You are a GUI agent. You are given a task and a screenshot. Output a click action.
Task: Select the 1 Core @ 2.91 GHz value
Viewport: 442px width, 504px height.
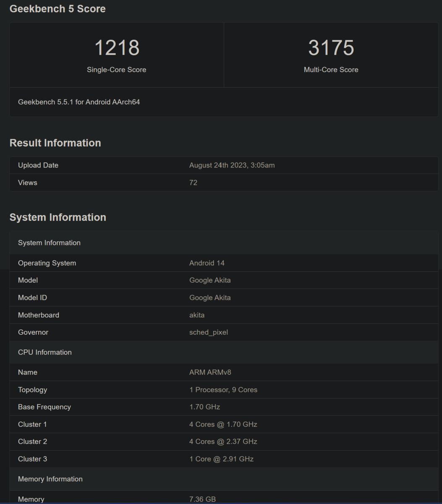pos(222,459)
